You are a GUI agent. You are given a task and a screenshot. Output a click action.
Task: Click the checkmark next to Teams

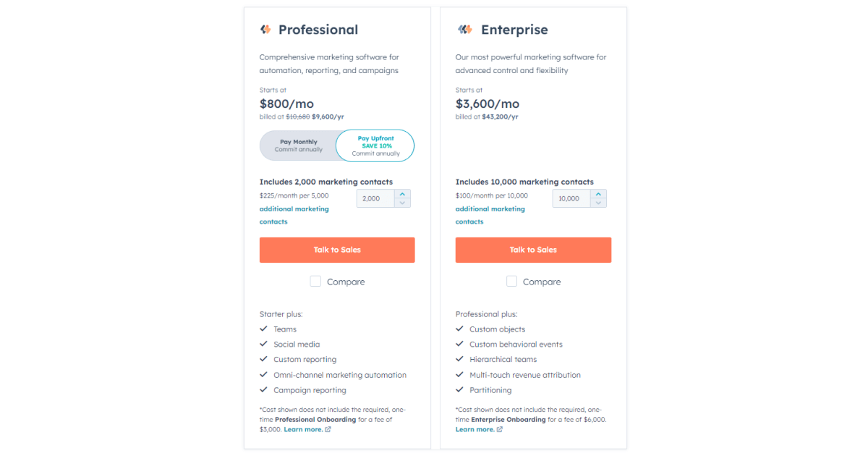click(x=263, y=329)
